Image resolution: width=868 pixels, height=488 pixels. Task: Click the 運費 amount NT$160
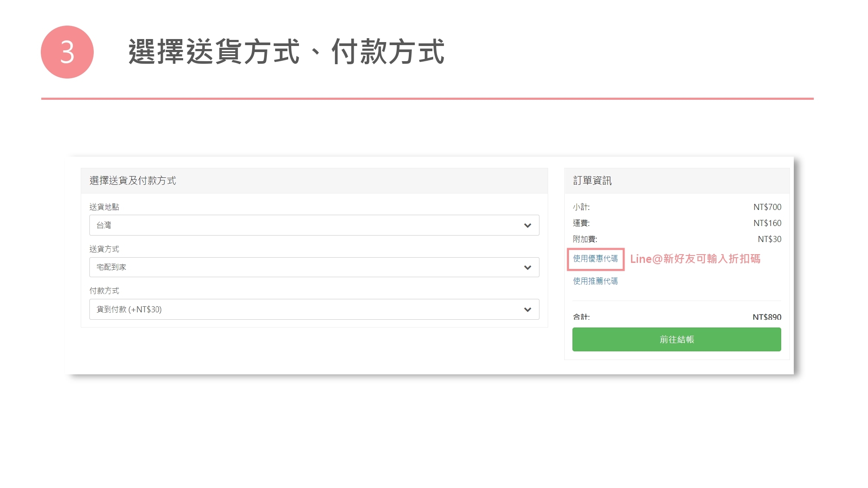[767, 223]
